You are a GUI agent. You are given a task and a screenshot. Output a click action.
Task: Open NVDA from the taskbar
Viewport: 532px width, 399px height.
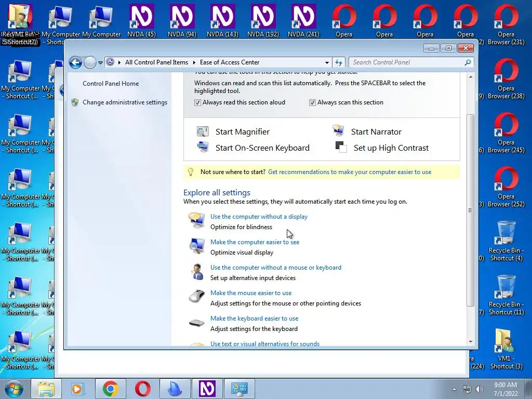[x=207, y=389]
